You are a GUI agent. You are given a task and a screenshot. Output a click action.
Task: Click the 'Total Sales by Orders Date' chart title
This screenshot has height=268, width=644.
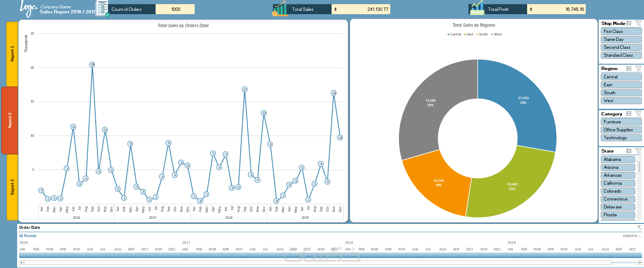(x=183, y=25)
